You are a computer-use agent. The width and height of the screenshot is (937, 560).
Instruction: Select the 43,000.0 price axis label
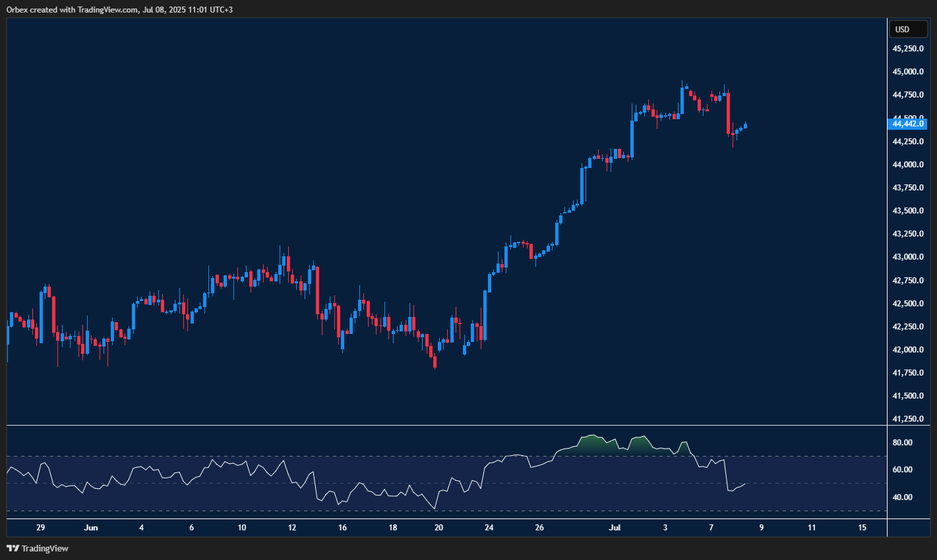(x=907, y=257)
